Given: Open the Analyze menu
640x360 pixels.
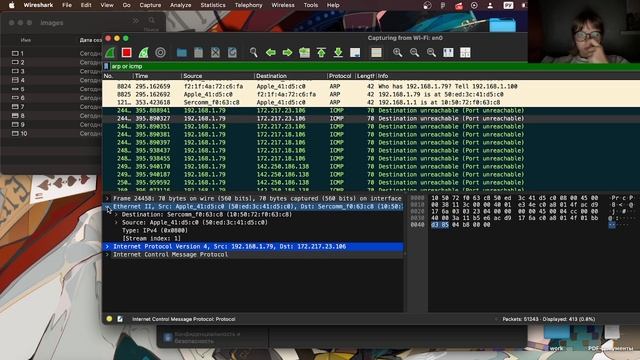Looking at the screenshot, I should point(180,5).
